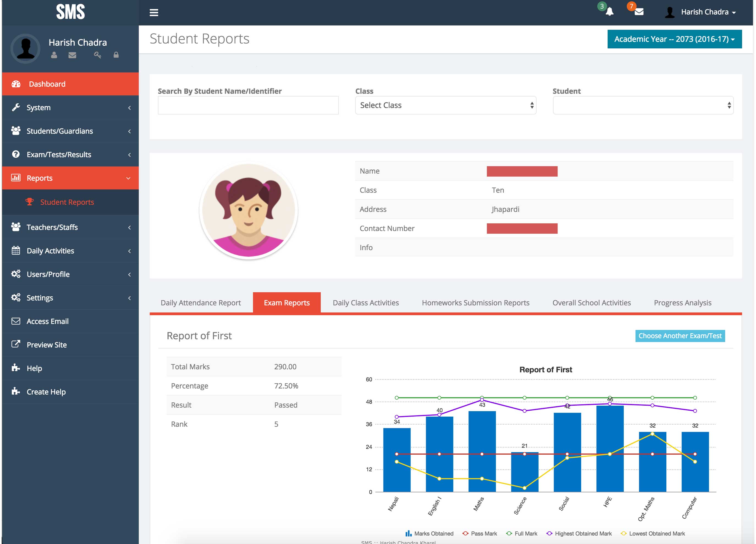Click the Create Help puzzle icon
The width and height of the screenshot is (756, 544).
point(16,391)
